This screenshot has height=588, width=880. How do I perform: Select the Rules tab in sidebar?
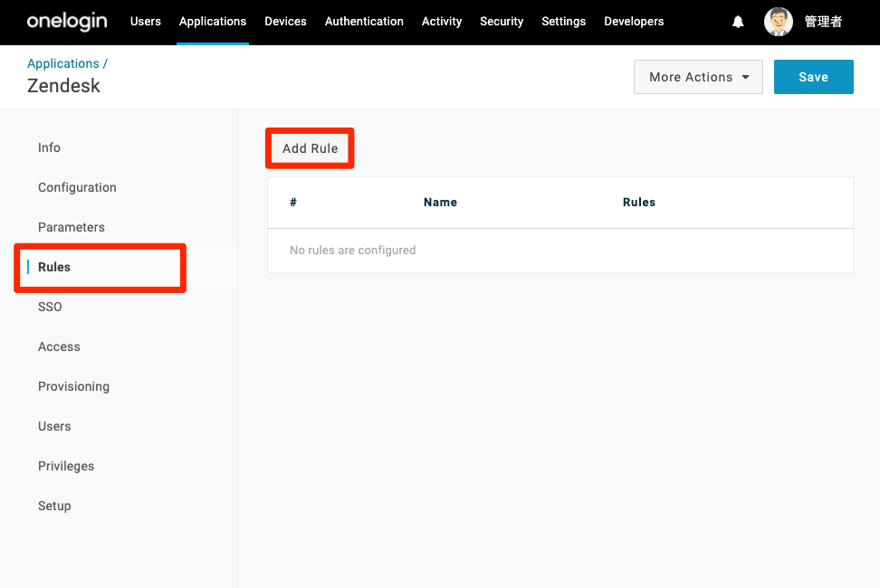point(54,267)
